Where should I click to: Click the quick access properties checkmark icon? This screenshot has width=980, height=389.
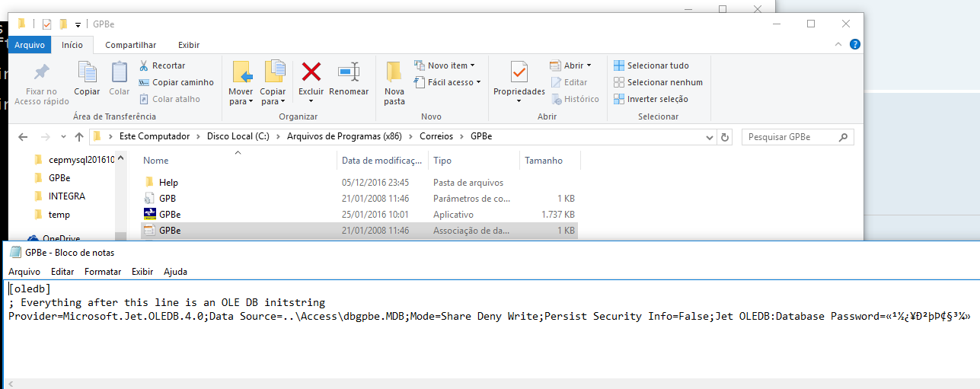46,24
